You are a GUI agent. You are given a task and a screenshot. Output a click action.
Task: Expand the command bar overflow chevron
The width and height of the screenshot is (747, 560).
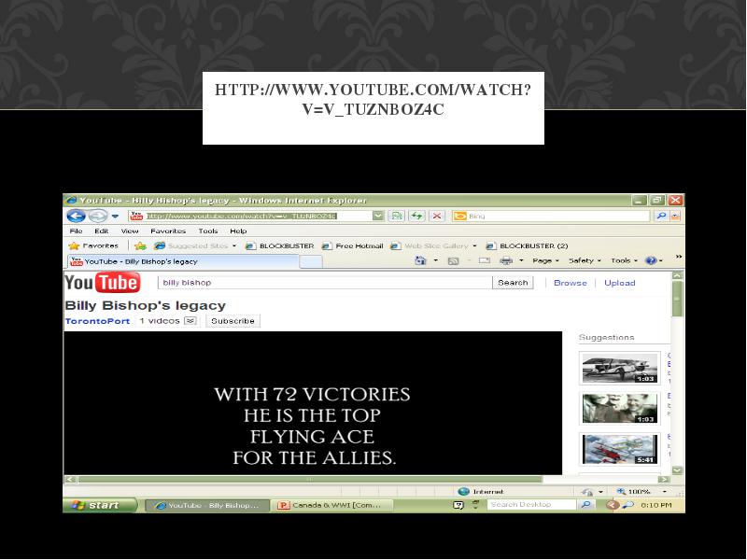click(679, 257)
